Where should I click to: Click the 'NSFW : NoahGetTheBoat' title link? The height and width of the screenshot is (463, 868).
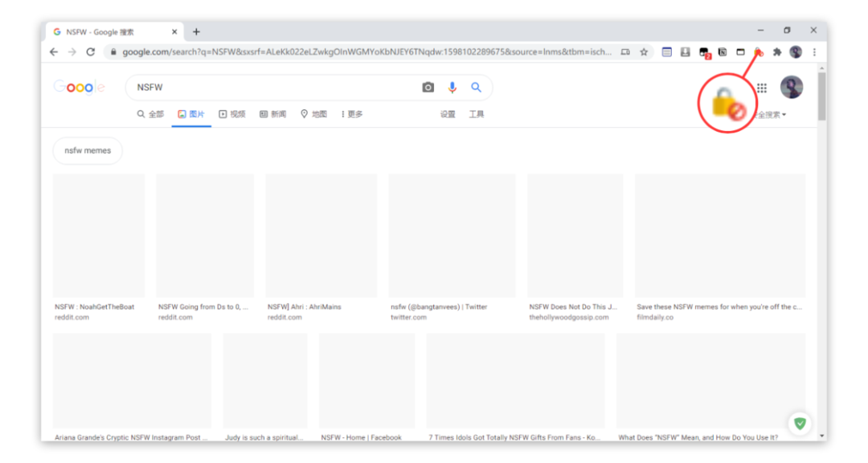pos(94,307)
